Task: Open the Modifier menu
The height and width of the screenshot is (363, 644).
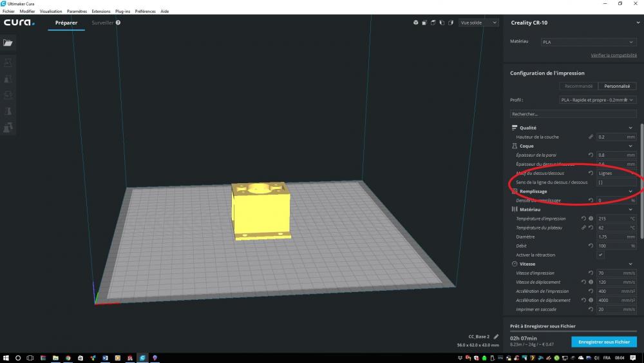Action: 27,12
